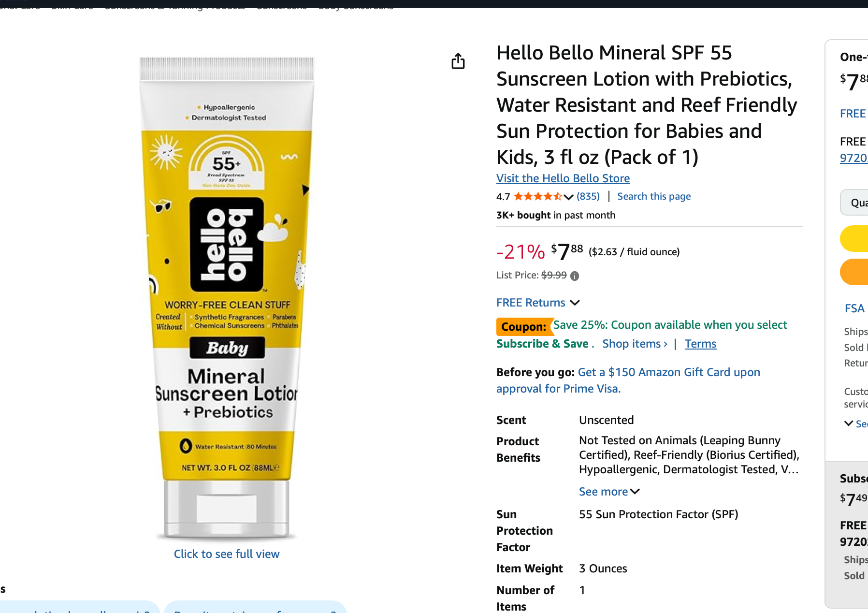Click the List Price info icon
This screenshot has height=613, width=868.
(575, 276)
